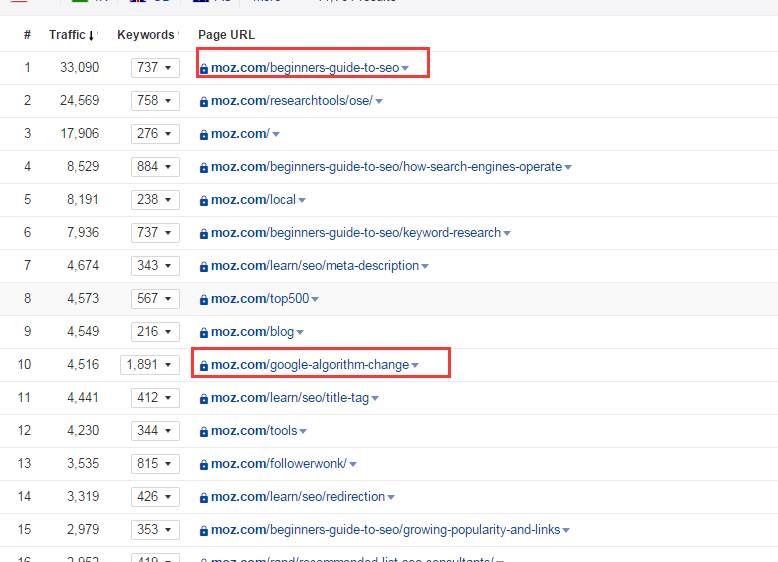This screenshot has width=778, height=562.
Task: Open beginners-guide keyword-research page link
Action: (x=356, y=233)
